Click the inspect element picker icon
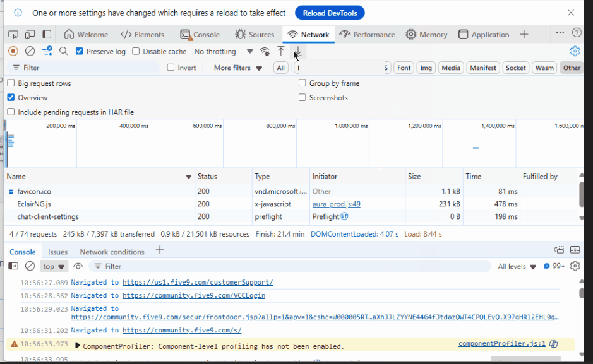The image size is (593, 364). point(13,35)
